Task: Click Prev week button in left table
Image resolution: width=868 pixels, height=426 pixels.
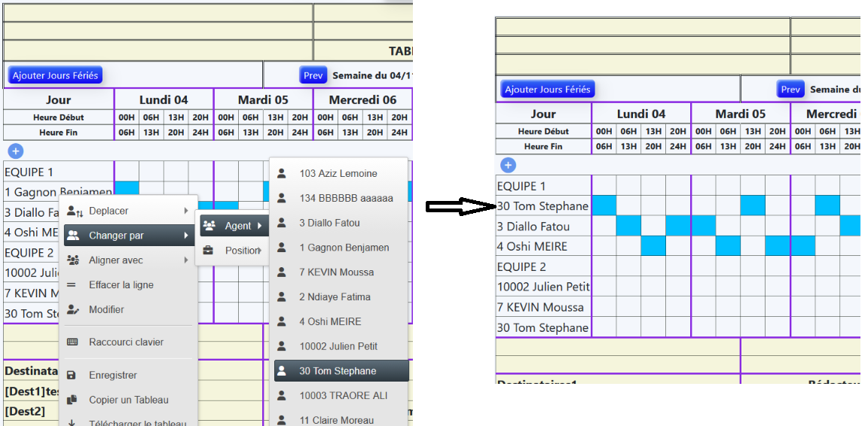Action: (313, 75)
